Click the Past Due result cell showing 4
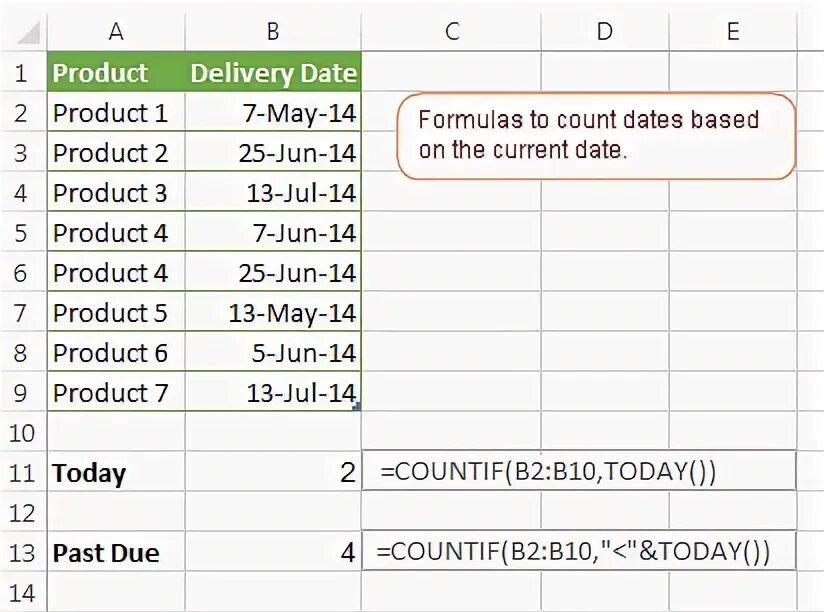The height and width of the screenshot is (612, 824). tap(273, 553)
